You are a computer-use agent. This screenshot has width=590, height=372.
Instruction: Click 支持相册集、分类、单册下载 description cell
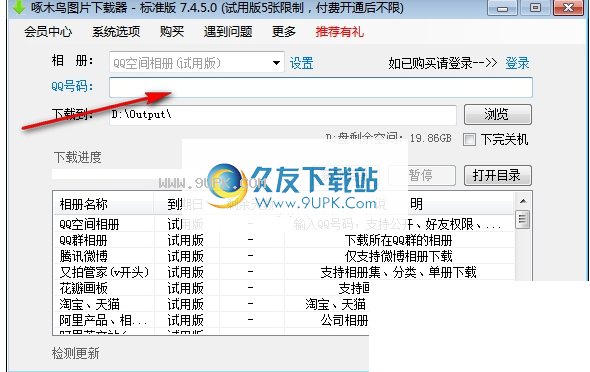click(398, 272)
